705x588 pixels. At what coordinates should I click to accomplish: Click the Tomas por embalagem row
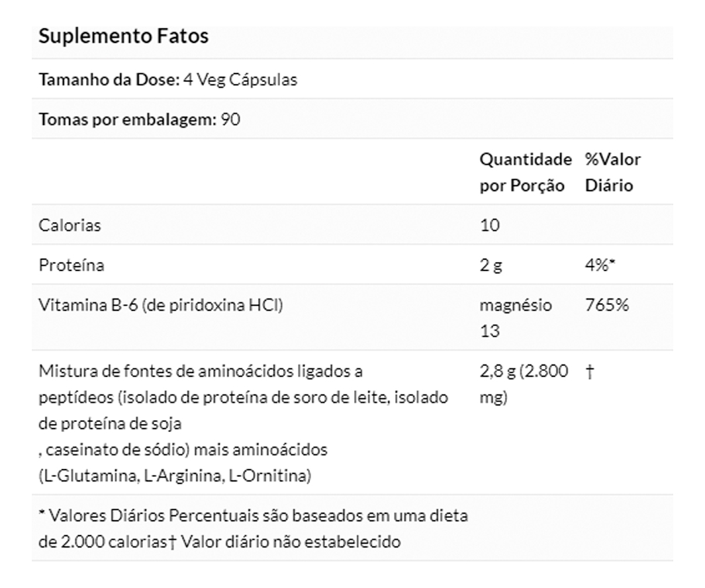coord(139,120)
